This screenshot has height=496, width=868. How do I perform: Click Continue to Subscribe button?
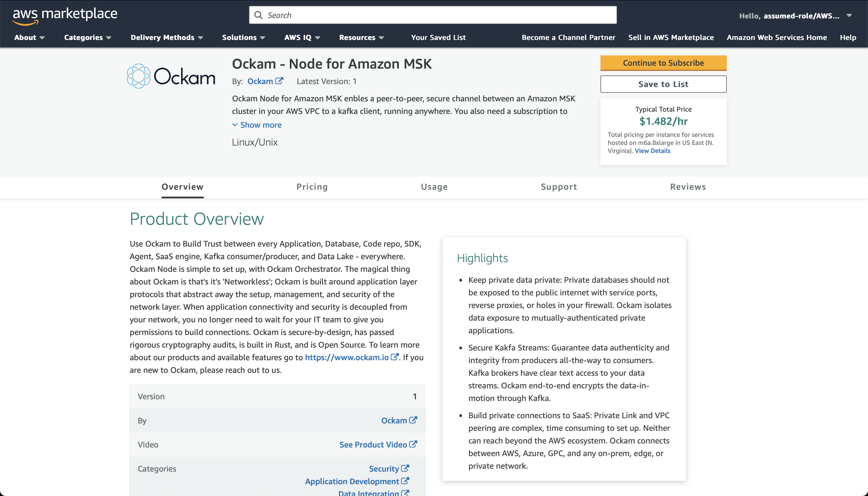[x=663, y=63]
